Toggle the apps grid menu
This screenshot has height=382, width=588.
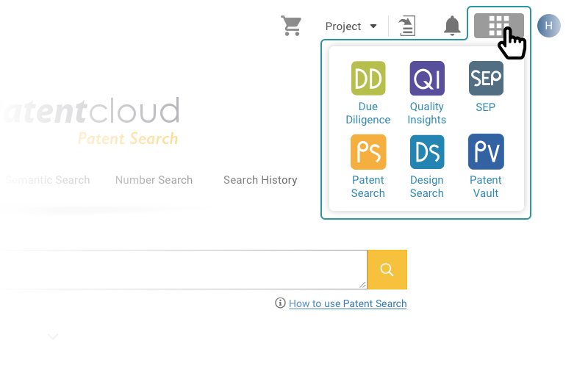(x=499, y=26)
